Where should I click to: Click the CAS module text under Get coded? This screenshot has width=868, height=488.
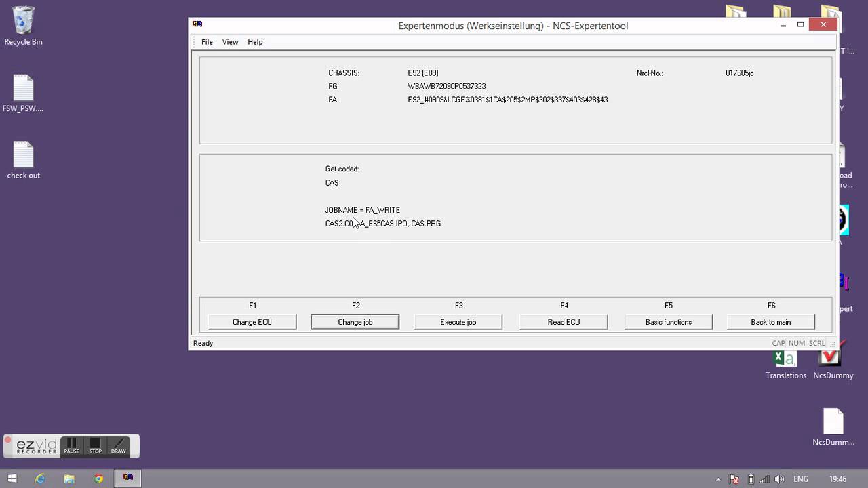coord(332,183)
